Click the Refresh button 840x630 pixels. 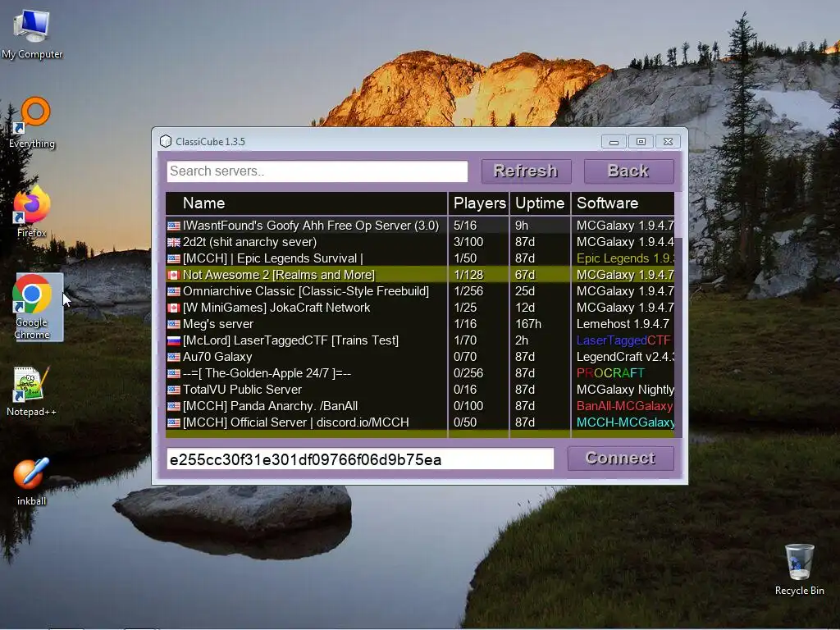coord(526,171)
